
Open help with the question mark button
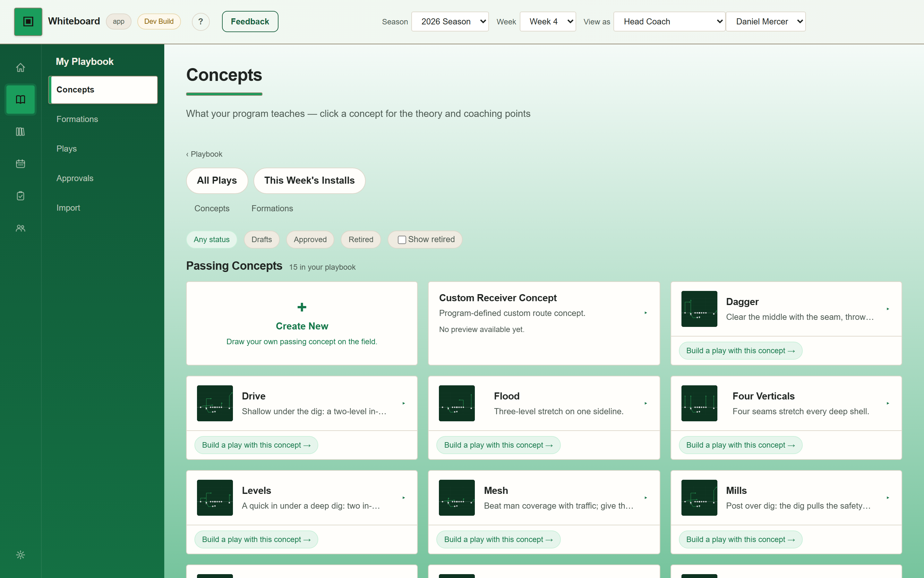tap(201, 22)
